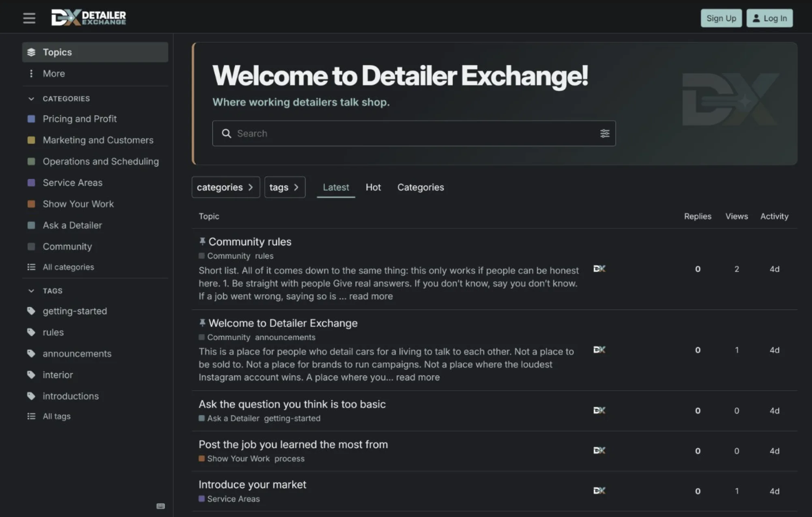Viewport: 812px width, 517px height.
Task: Click the orange Show Your Work sidebar swatch
Action: coord(31,204)
